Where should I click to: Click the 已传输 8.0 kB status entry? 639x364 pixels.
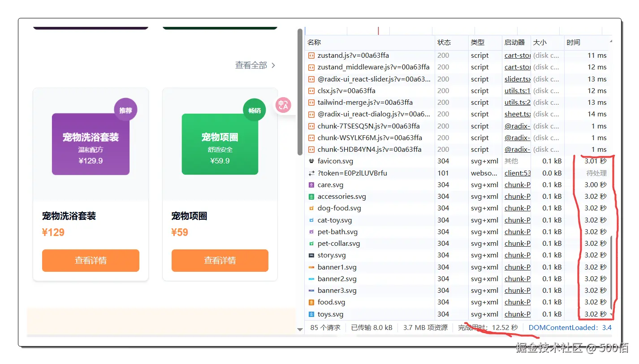coord(372,328)
